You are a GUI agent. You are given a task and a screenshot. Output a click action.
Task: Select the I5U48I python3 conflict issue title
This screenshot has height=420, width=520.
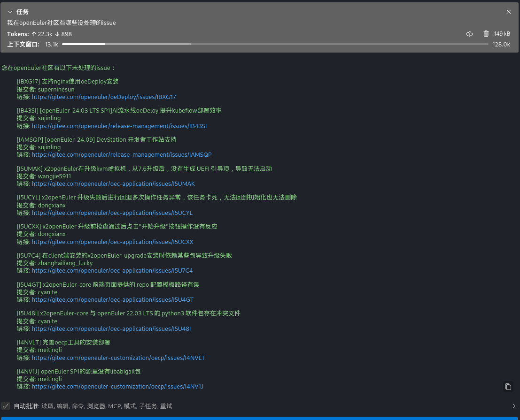click(x=129, y=313)
